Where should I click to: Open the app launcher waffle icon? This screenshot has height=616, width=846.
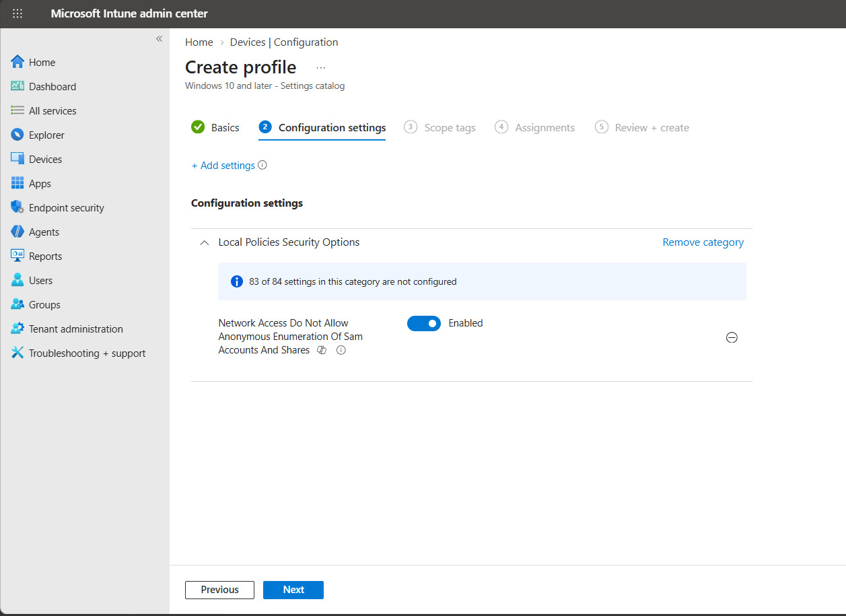pos(17,13)
